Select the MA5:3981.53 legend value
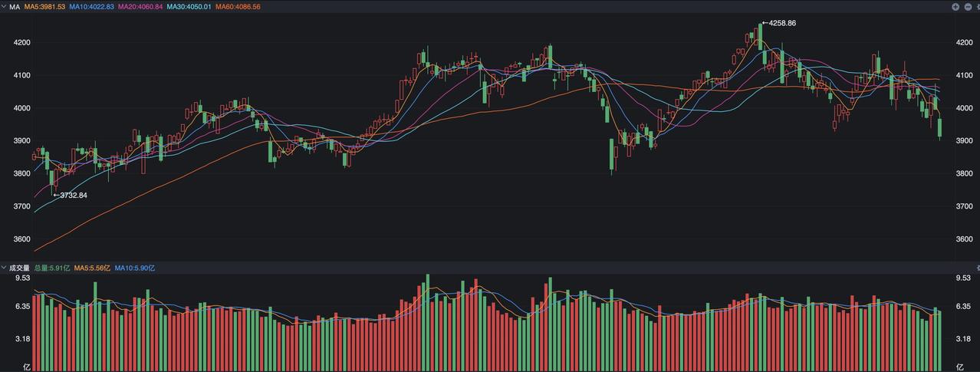This screenshot has height=372, width=980. point(44,6)
